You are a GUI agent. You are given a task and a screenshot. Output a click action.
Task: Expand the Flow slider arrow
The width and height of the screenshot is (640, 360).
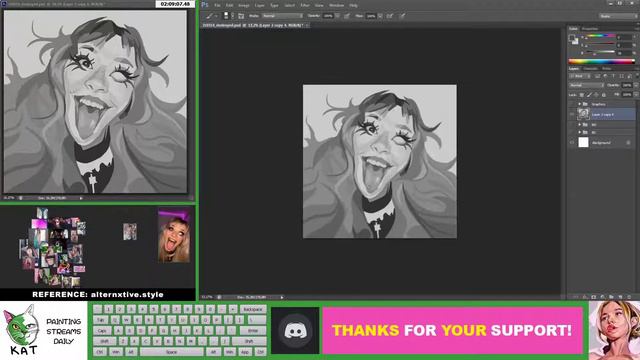[x=380, y=16]
